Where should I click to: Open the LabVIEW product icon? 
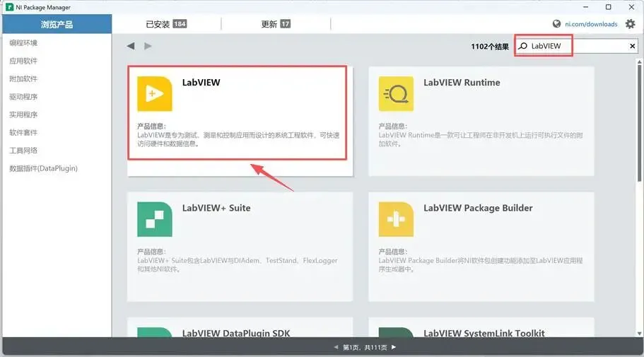click(x=154, y=93)
